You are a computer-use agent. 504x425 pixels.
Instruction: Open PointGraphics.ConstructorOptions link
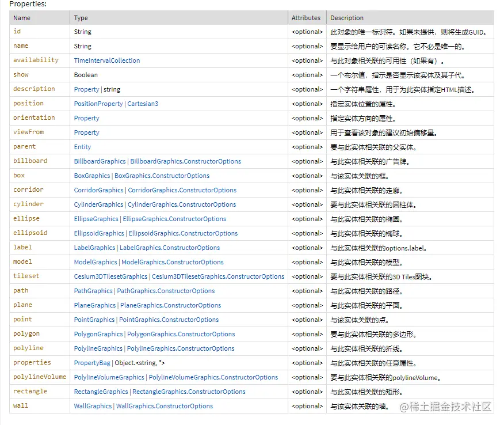(169, 320)
